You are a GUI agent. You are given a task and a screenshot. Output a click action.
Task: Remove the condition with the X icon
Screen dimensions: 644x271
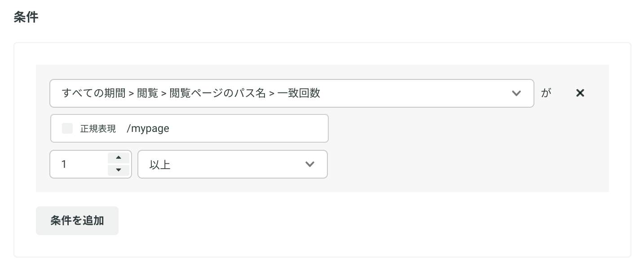point(580,93)
